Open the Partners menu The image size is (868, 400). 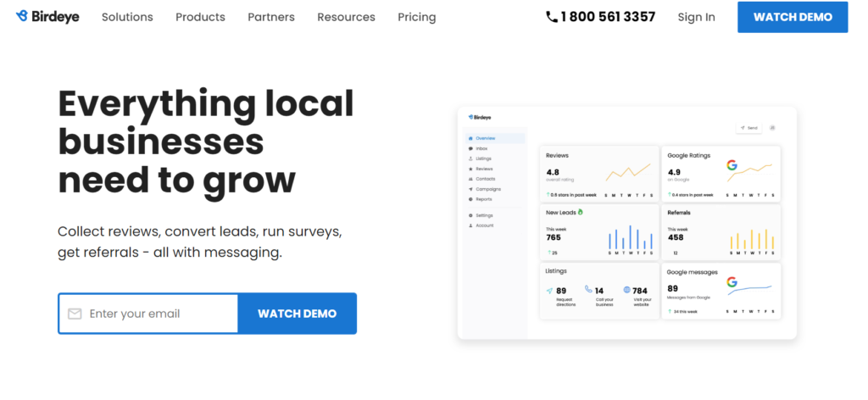click(271, 17)
